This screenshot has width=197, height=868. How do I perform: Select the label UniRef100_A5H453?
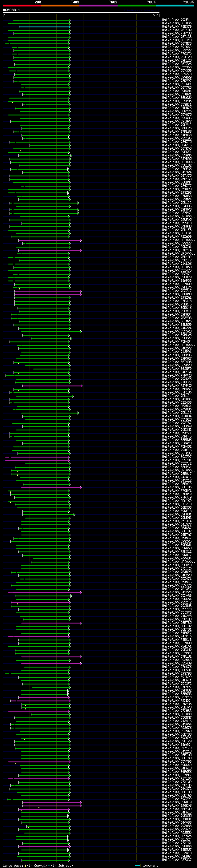click(x=177, y=389)
